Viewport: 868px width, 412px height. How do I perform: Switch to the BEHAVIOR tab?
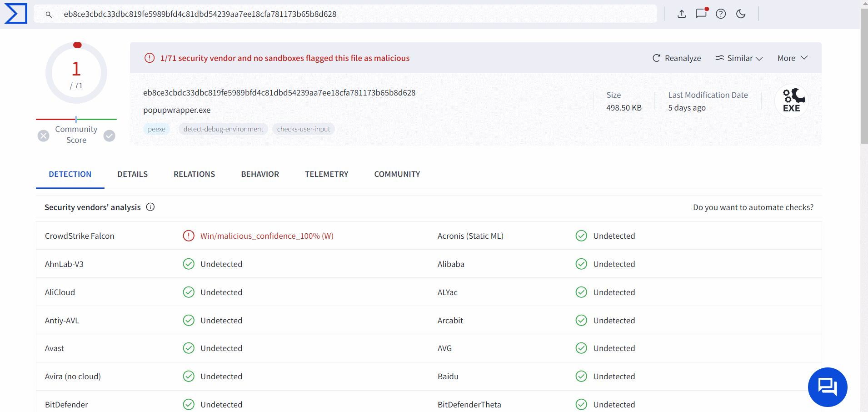(260, 174)
